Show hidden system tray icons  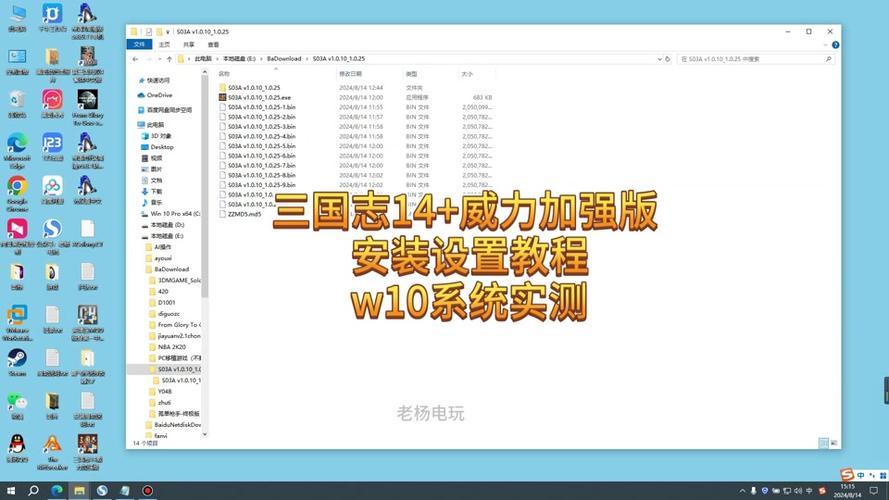(x=742, y=491)
